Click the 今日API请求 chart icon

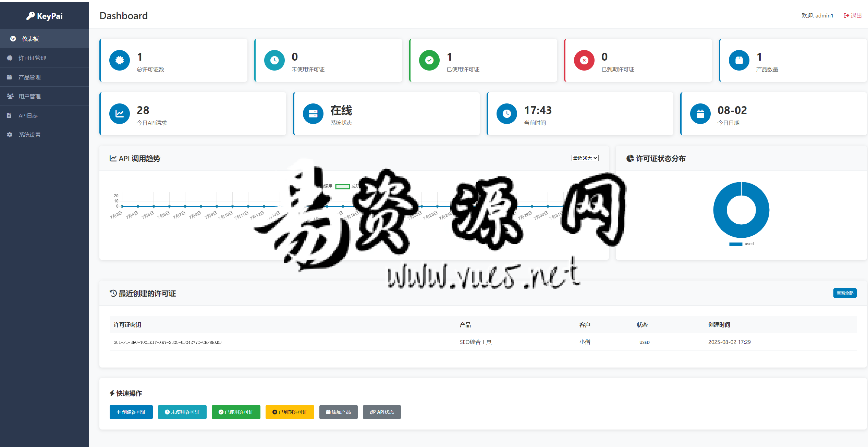tap(120, 114)
